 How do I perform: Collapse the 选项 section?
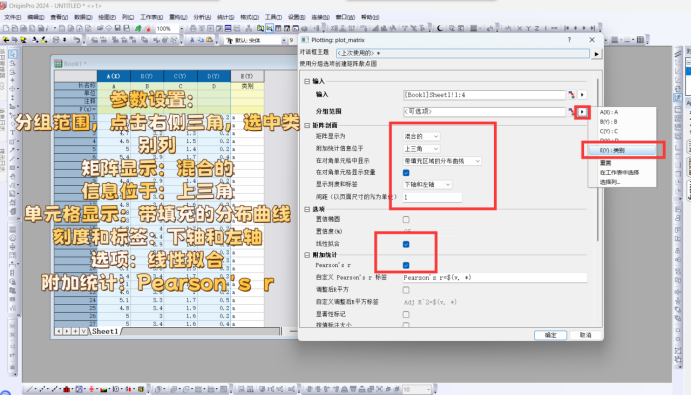307,209
